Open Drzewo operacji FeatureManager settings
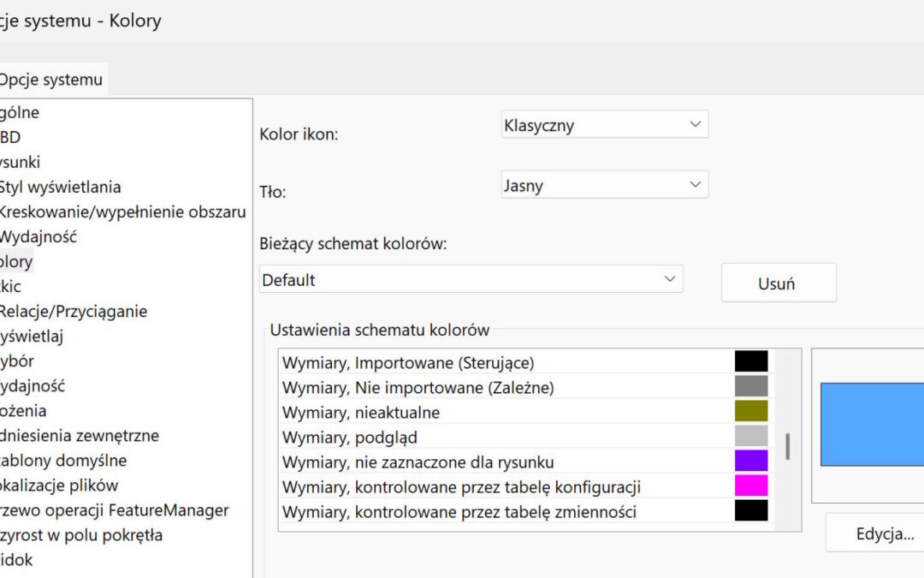The image size is (924, 578). pyautogui.click(x=115, y=509)
